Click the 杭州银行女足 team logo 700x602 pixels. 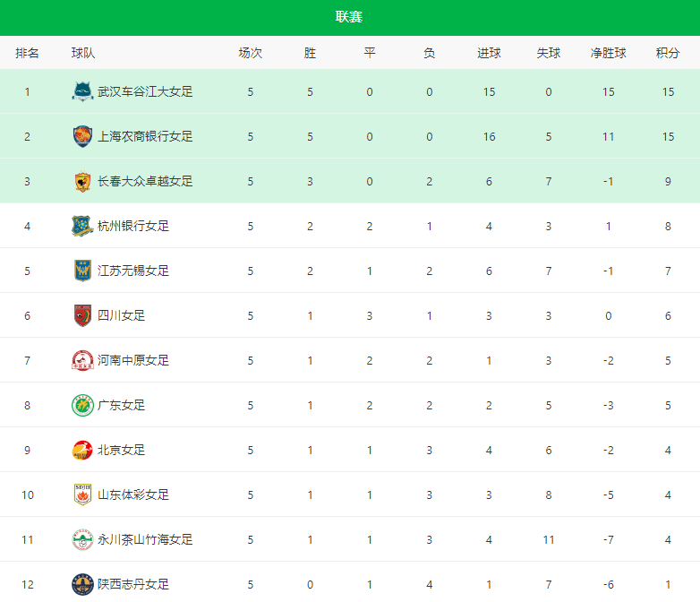coord(82,226)
